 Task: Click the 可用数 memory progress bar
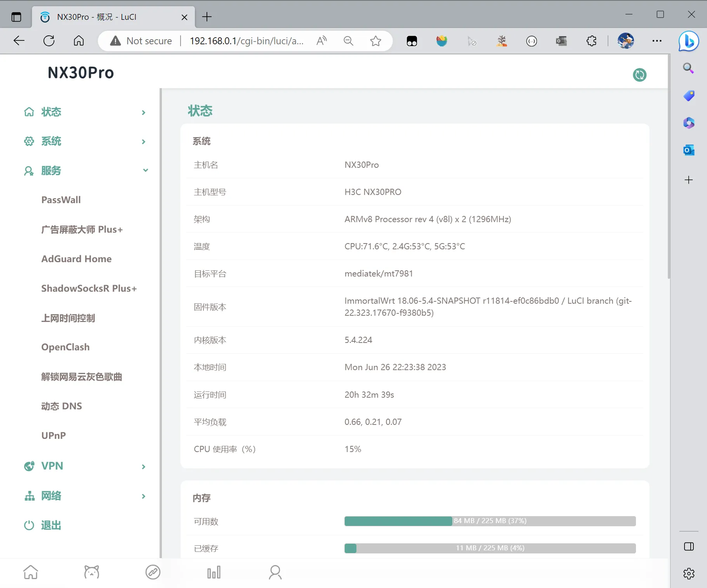point(490,521)
